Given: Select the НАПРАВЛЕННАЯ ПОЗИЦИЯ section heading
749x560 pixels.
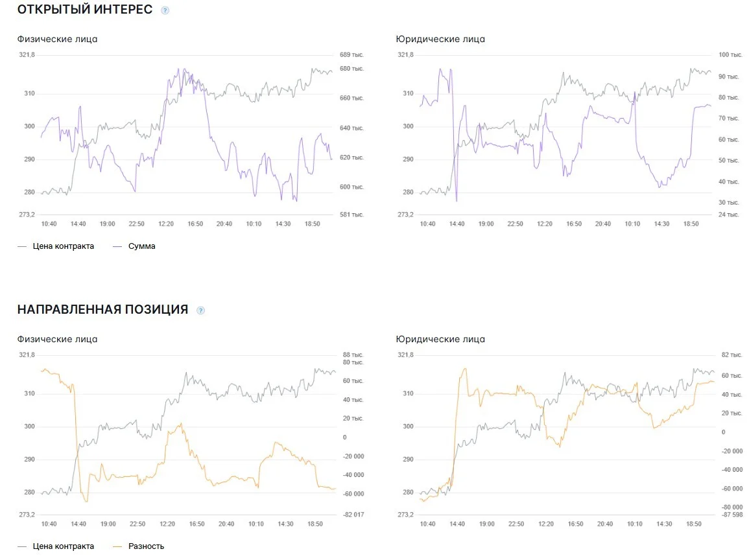Looking at the screenshot, I should pyautogui.click(x=102, y=309).
